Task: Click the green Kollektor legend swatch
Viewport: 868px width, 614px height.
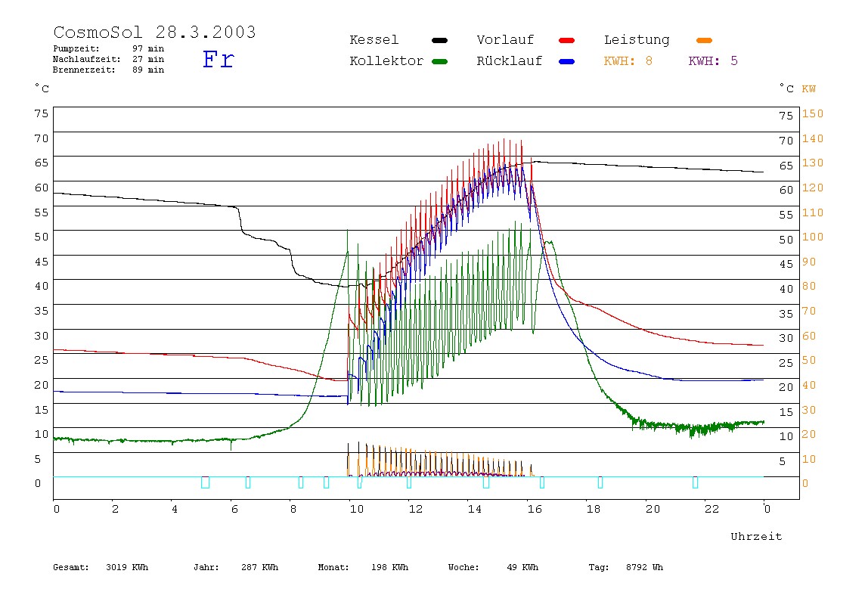Action: (x=439, y=61)
